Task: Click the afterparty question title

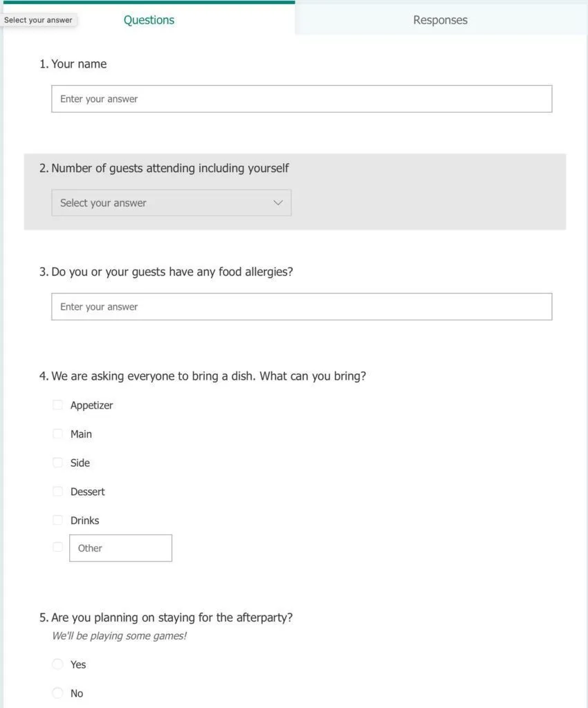Action: [172, 617]
